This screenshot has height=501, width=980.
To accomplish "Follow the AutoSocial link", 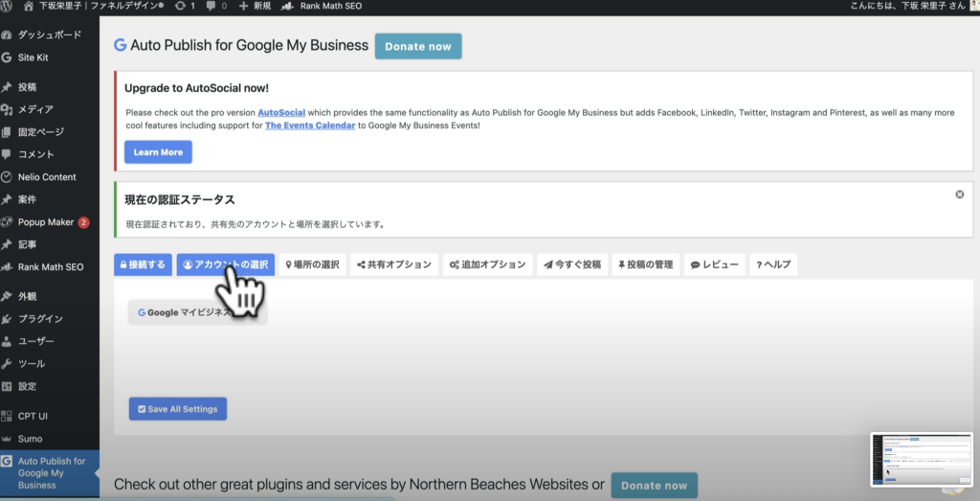I will pos(281,112).
